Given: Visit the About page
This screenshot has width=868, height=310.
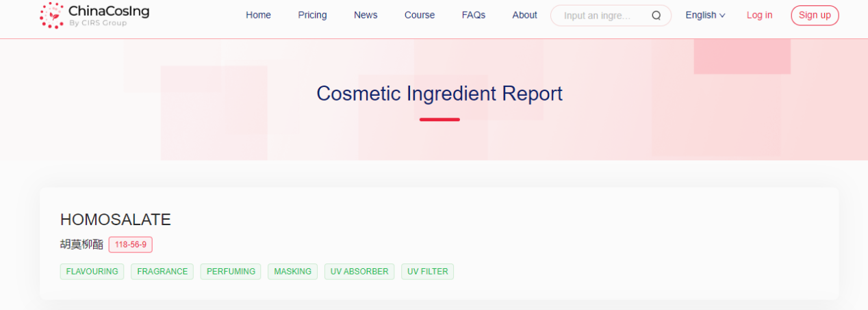Looking at the screenshot, I should point(524,15).
